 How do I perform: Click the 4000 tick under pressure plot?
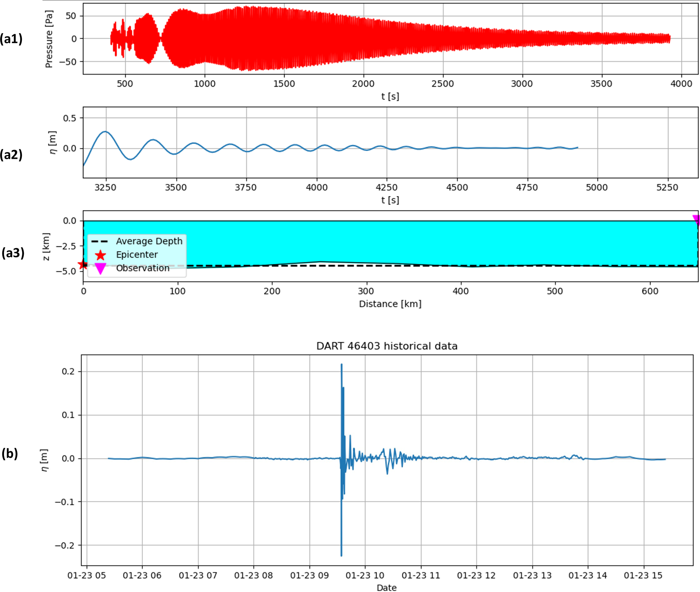tap(681, 84)
